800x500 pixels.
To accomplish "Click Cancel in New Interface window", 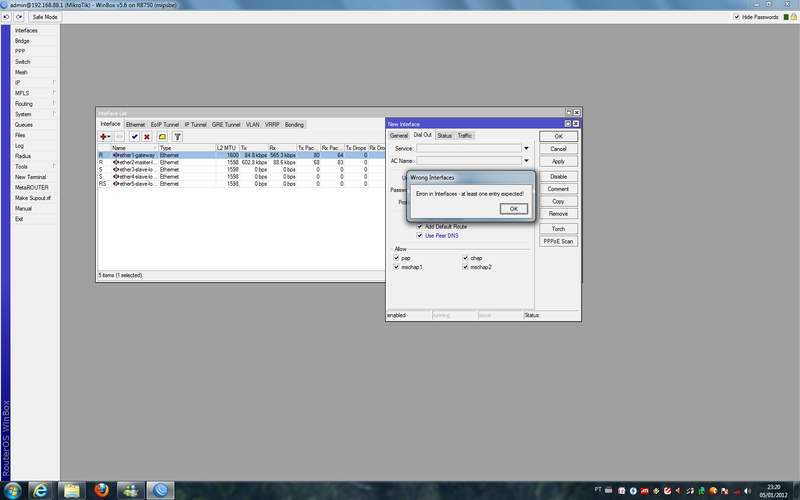I will point(558,149).
